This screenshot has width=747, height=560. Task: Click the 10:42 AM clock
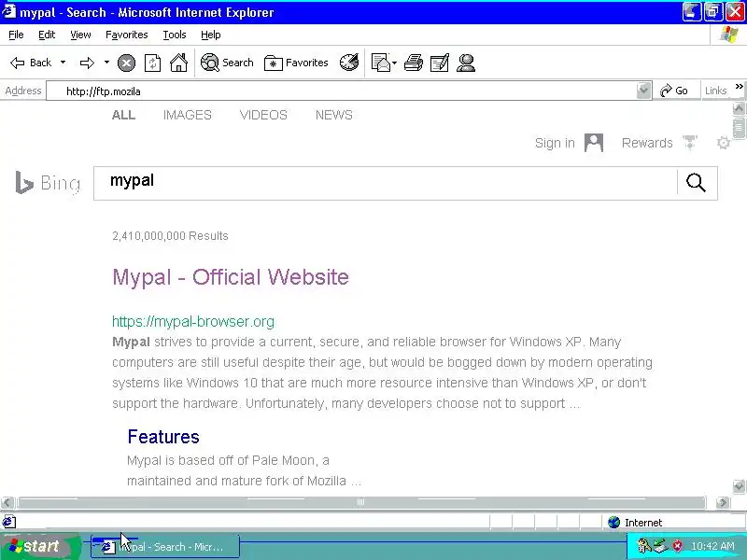click(x=712, y=546)
